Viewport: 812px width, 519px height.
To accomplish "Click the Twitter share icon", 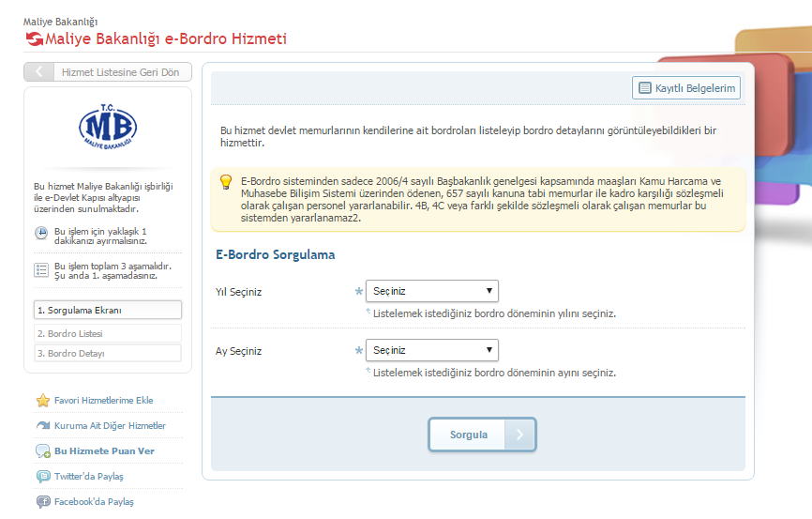I will 43,477.
